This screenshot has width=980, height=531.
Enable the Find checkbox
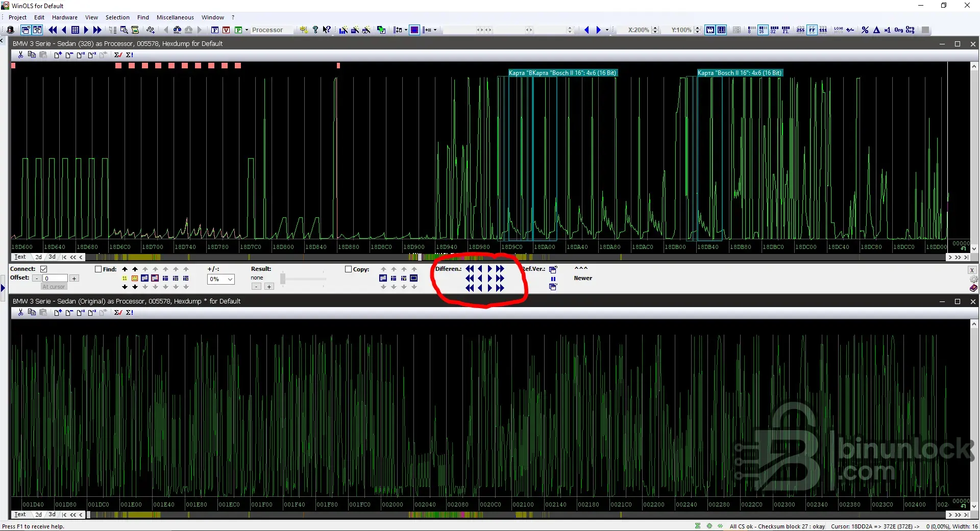click(x=99, y=269)
